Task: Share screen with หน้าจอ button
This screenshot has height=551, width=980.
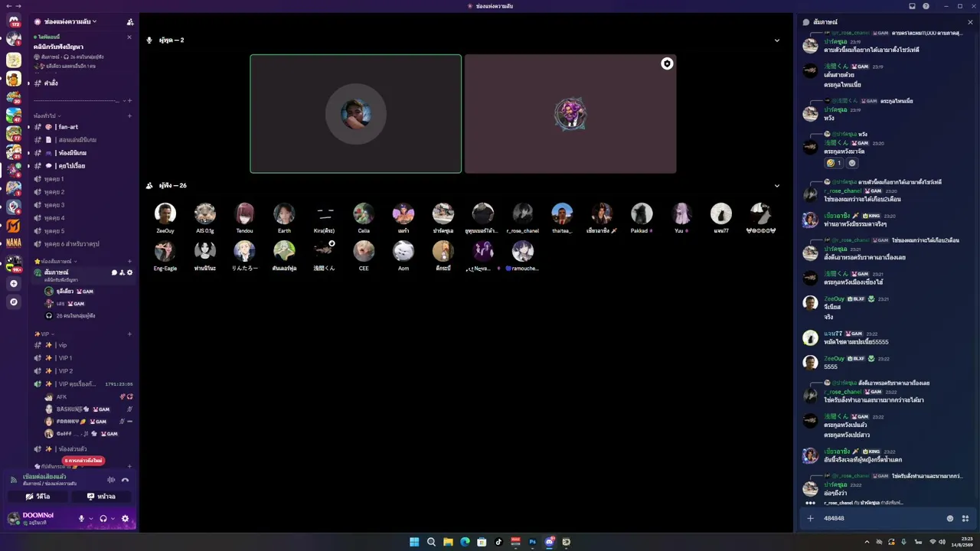Action: click(101, 497)
